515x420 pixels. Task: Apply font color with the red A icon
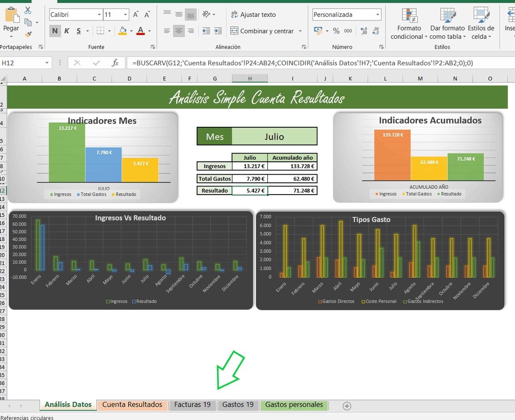(140, 31)
